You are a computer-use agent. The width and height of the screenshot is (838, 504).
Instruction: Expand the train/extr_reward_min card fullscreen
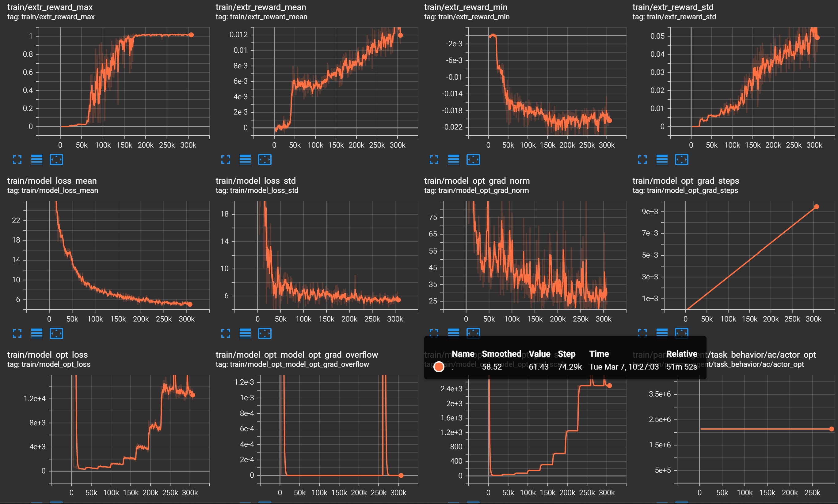coord(434,160)
